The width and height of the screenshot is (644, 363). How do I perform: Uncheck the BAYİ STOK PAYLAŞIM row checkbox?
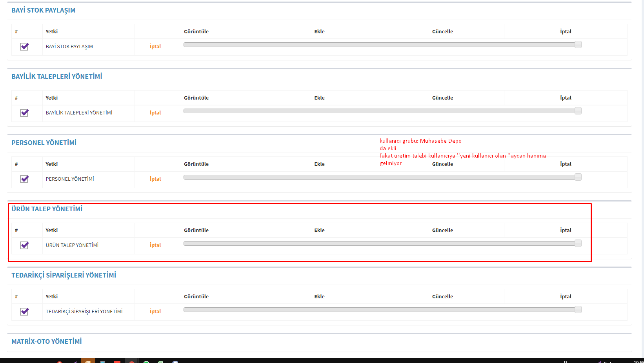(24, 47)
